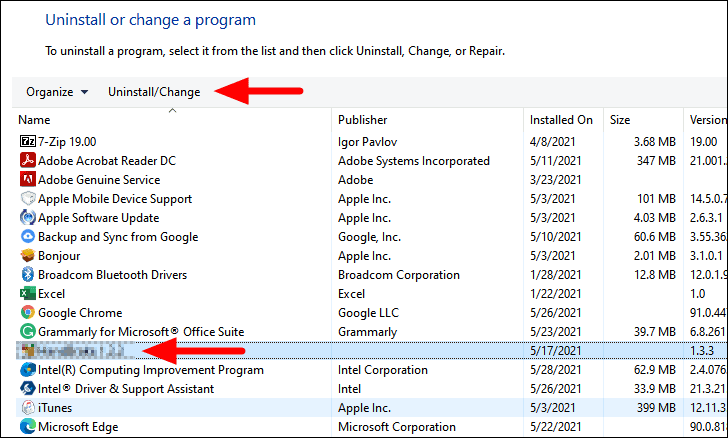
Task: Click the Backup and Sync from Google icon
Action: [28, 236]
